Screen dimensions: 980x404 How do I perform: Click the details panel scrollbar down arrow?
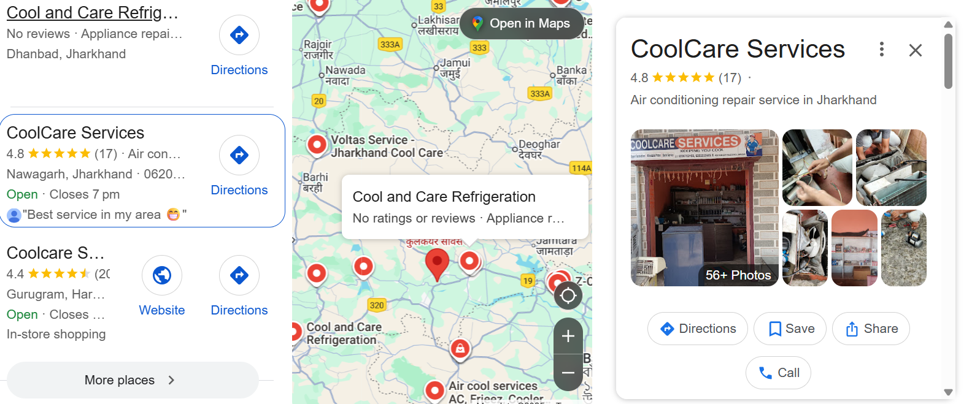[948, 392]
